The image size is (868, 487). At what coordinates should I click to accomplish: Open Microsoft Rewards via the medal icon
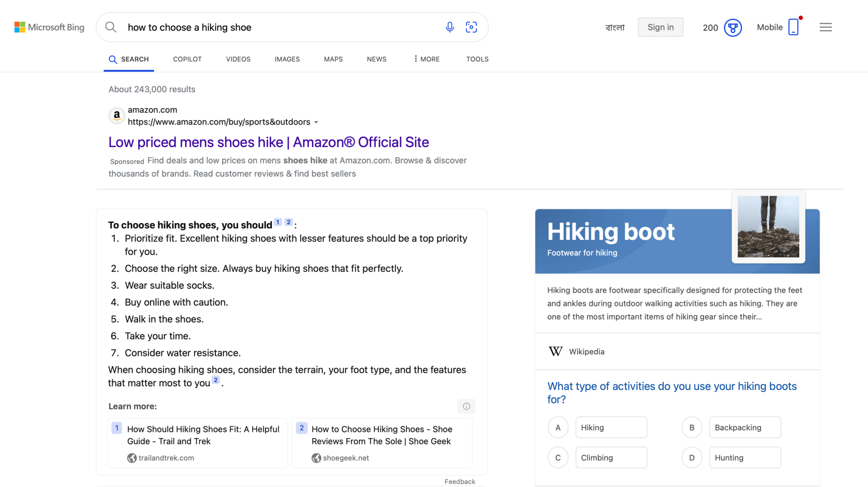733,27
